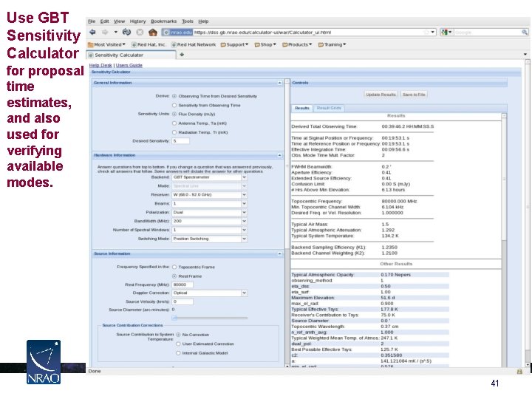
Task: Click the browser forward arrow
Action: [x=105, y=33]
